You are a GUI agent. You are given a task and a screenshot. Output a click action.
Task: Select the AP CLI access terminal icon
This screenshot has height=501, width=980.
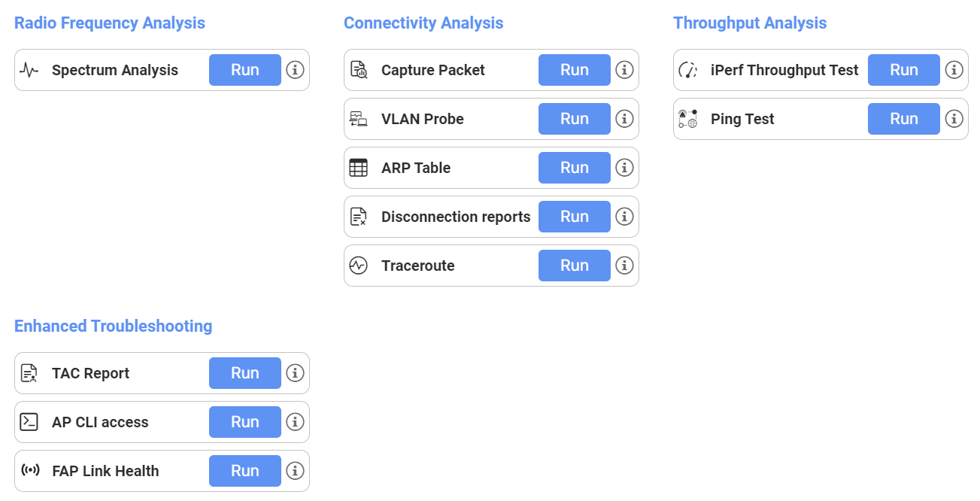[x=29, y=421]
